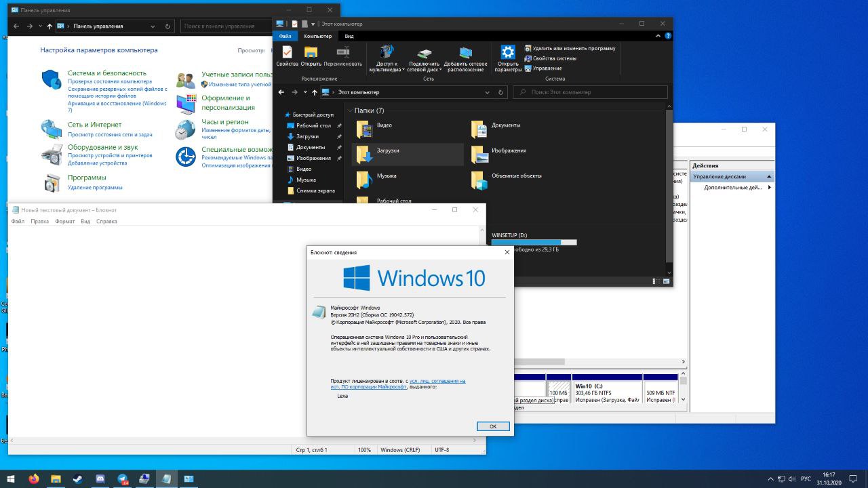Go up one level in Explorer
868x488 pixels.
(315, 92)
